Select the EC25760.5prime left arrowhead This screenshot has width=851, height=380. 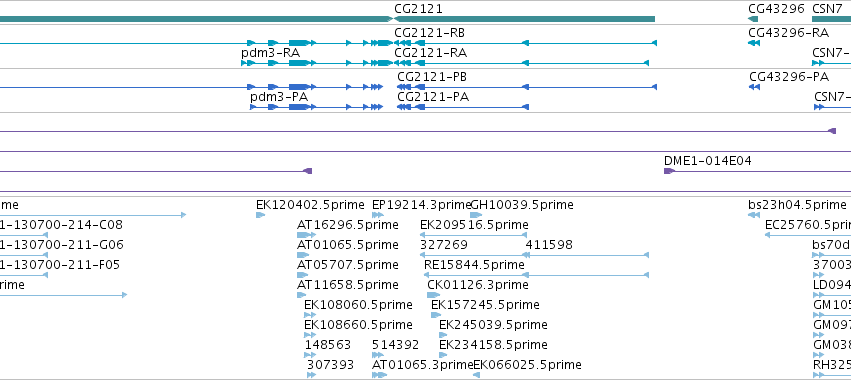pyautogui.click(x=767, y=235)
